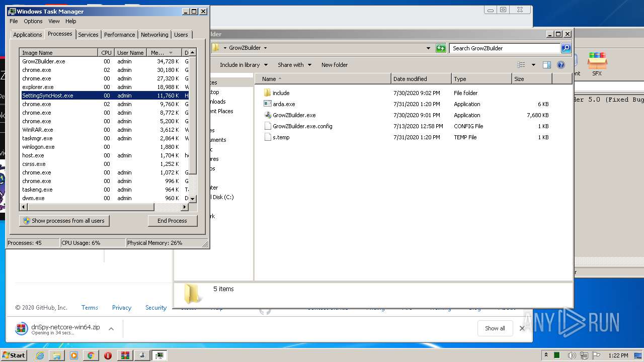Sort processes by Image Name column
The height and width of the screenshot is (362, 644).
(59, 53)
